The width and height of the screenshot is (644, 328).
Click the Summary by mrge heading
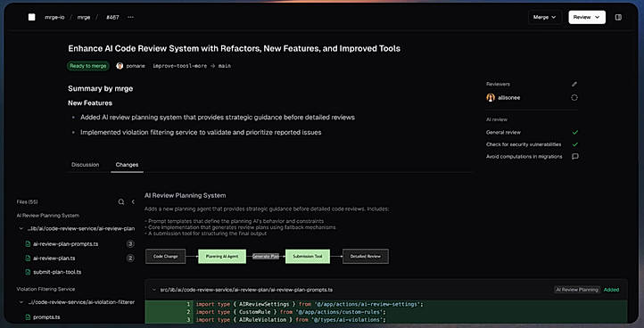click(x=101, y=88)
